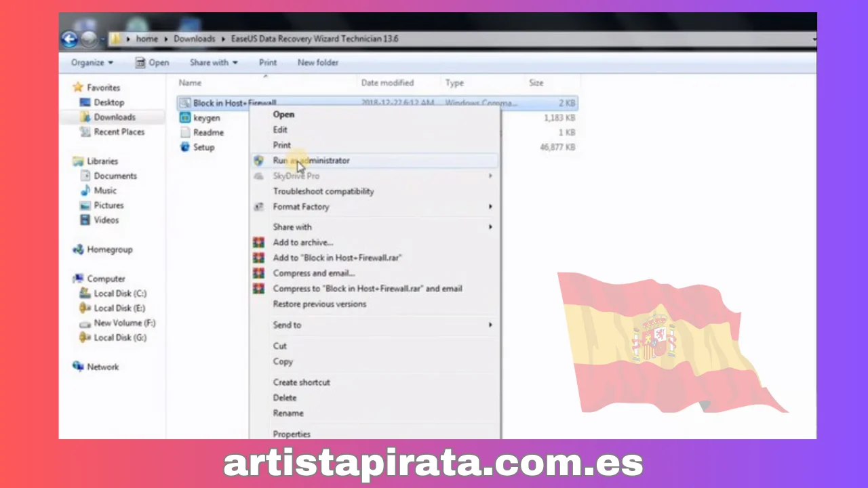This screenshot has width=868, height=488.
Task: Click the Videos library icon
Action: point(85,220)
